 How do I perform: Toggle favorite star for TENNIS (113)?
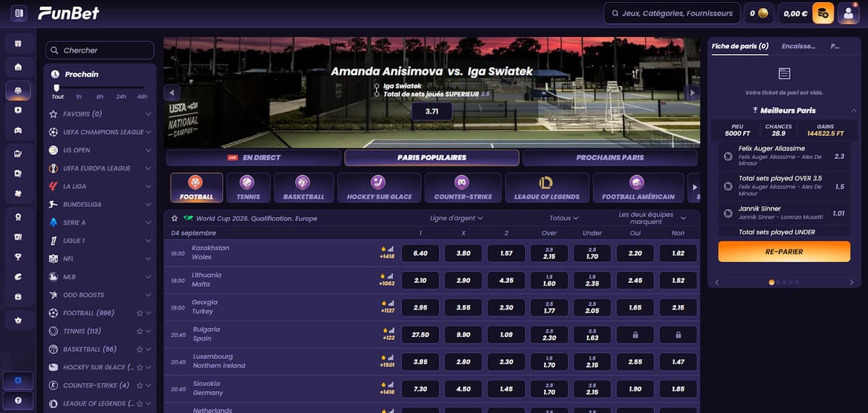tap(140, 331)
